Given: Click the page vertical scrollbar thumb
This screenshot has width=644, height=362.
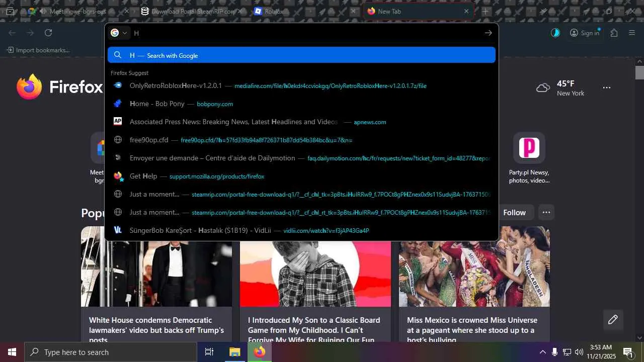Looking at the screenshot, I should pyautogui.click(x=639, y=72).
